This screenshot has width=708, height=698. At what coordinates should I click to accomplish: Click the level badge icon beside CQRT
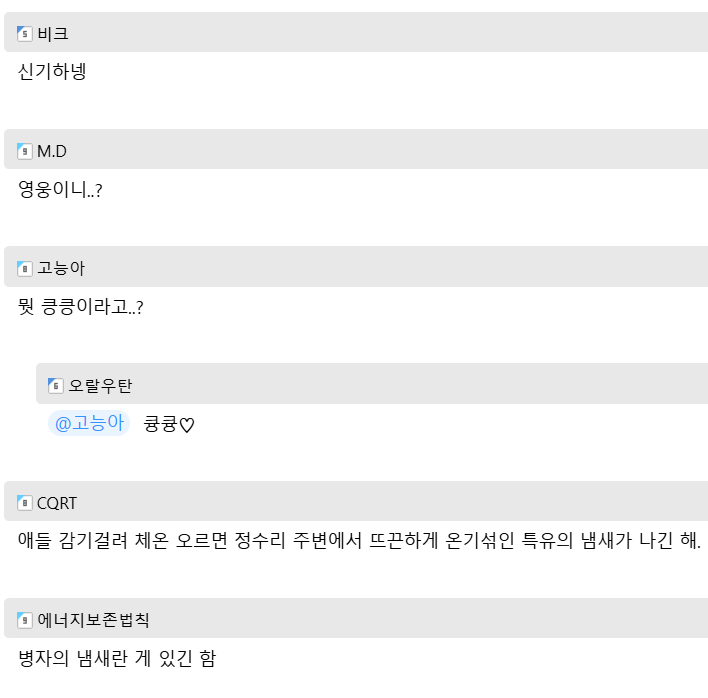click(x=25, y=503)
